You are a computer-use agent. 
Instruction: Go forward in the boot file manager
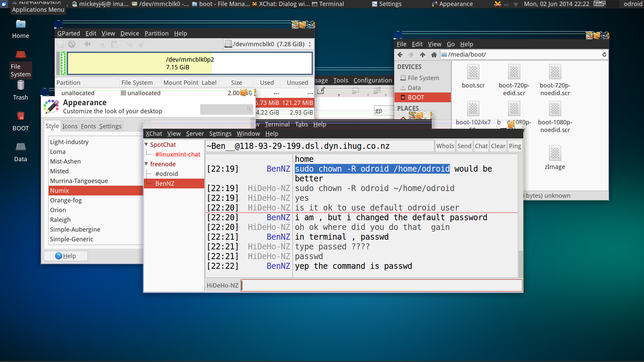tap(411, 55)
